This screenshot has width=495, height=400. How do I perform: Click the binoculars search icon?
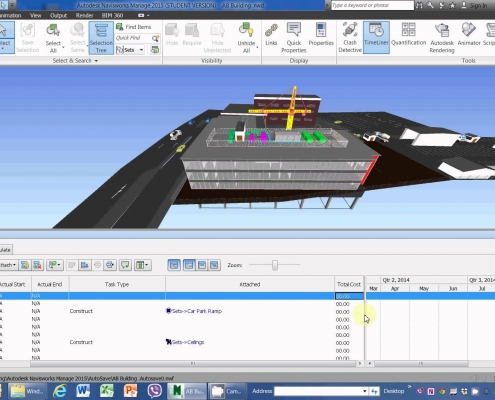click(420, 5)
